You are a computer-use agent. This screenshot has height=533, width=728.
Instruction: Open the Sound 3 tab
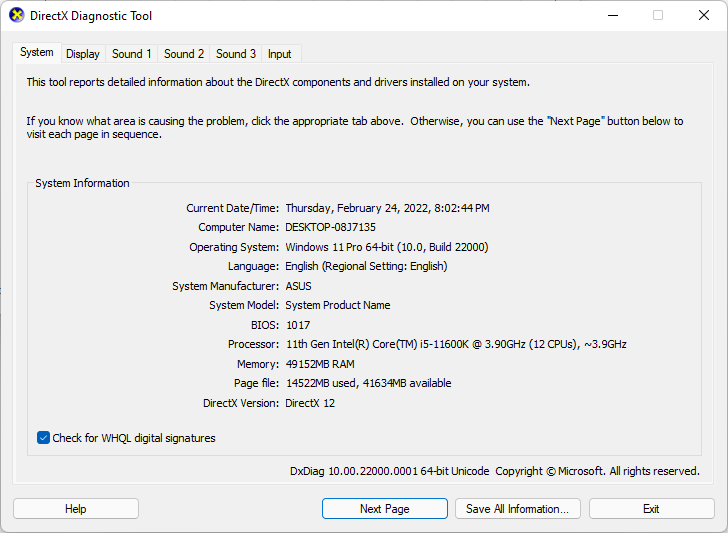point(235,54)
